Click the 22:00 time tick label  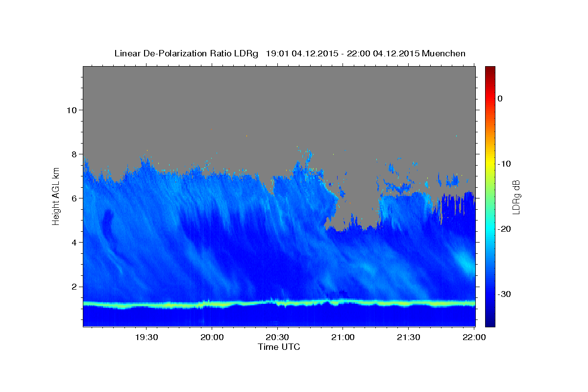click(x=474, y=337)
